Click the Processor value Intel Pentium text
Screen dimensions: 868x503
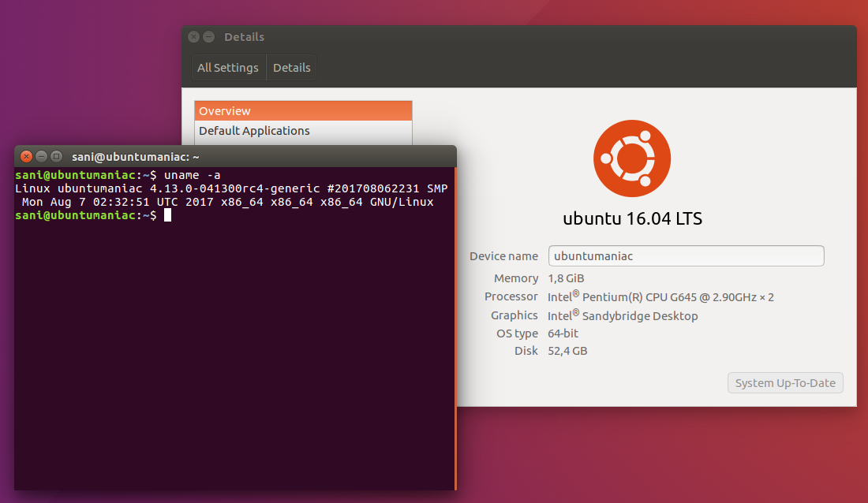660,296
